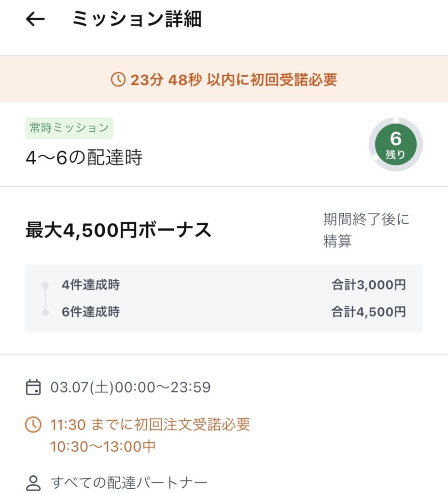This screenshot has width=448, height=494.
Task: Click the 最大4,500円ボーナス heading
Action: tap(118, 231)
